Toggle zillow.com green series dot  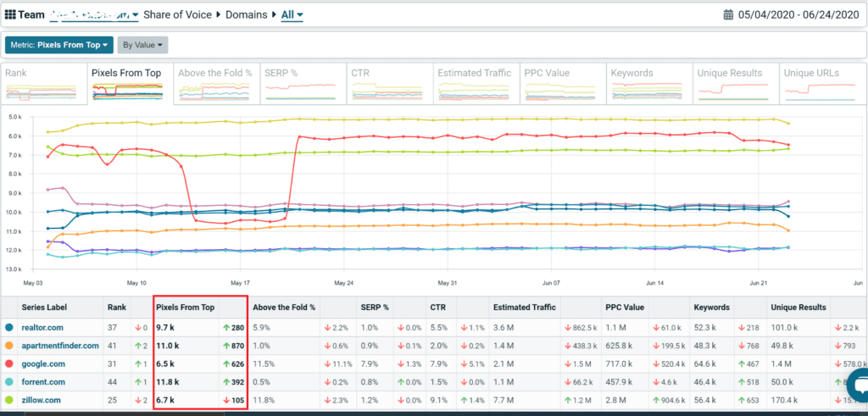coord(8,400)
